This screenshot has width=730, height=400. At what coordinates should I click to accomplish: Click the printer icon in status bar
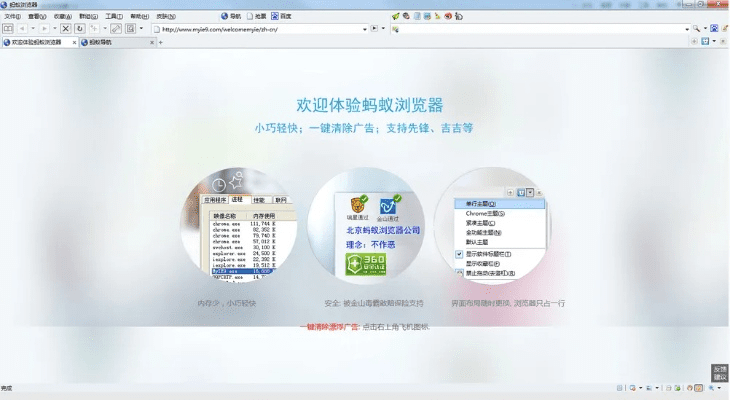(x=669, y=387)
